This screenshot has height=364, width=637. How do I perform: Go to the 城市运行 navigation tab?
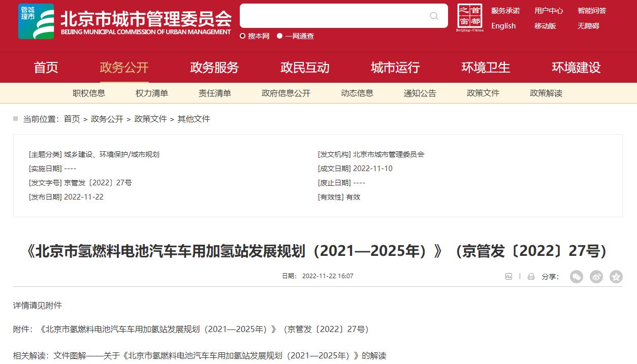coord(395,68)
